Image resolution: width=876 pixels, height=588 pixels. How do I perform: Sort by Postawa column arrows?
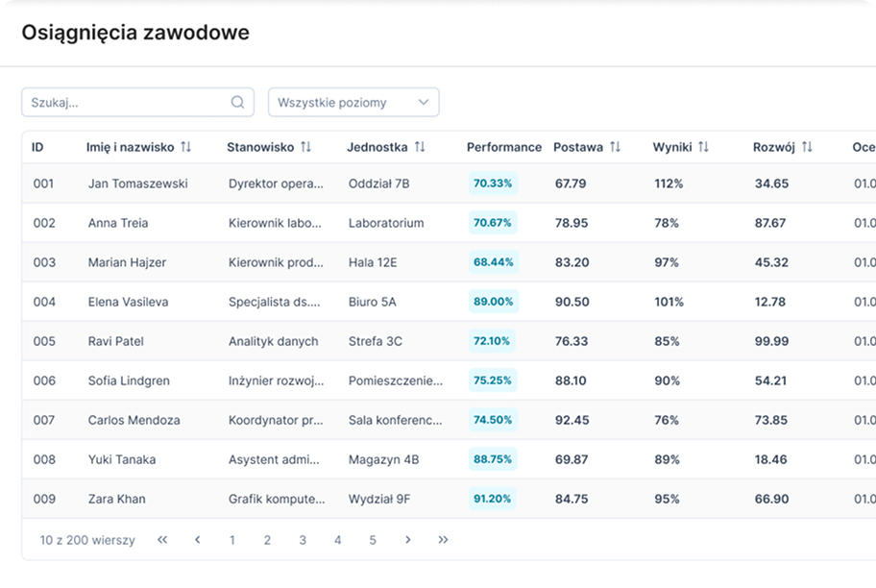click(615, 147)
